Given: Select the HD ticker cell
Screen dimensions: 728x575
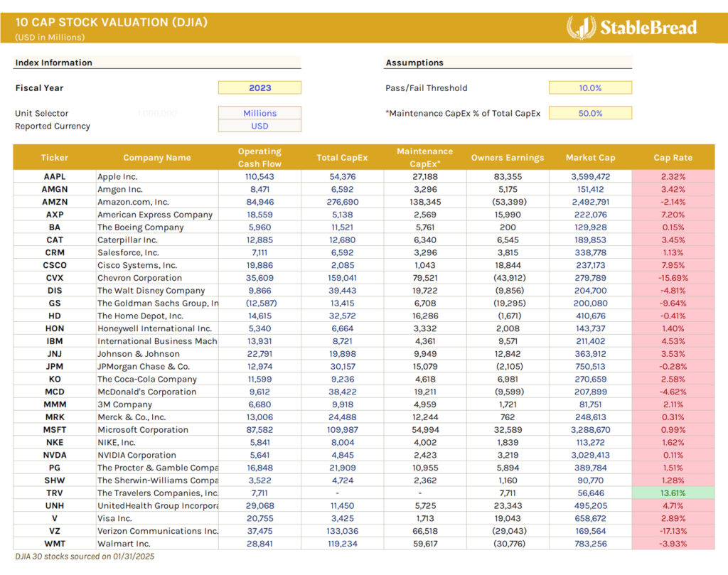Looking at the screenshot, I should [x=54, y=316].
